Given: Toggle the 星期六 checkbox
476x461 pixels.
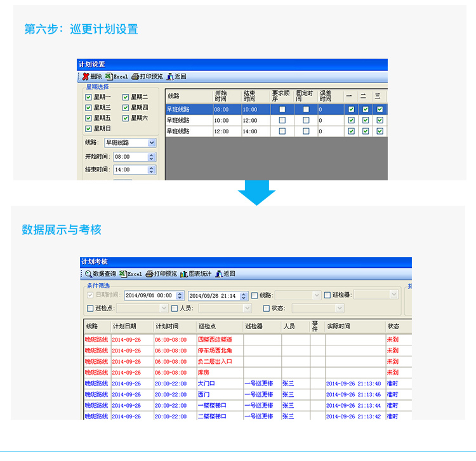Looking at the screenshot, I should [126, 118].
